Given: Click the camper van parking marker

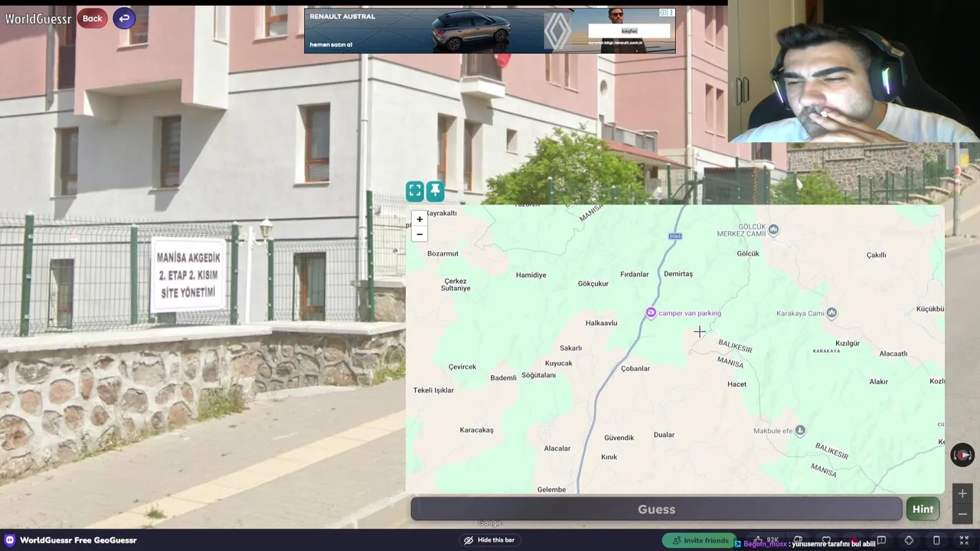Looking at the screenshot, I should [x=651, y=313].
